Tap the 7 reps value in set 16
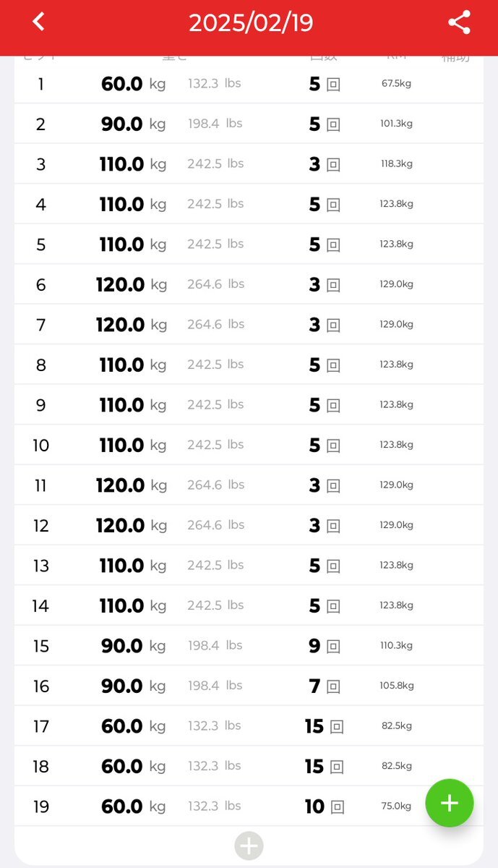Viewport: 498px width, 868px height. (x=314, y=686)
